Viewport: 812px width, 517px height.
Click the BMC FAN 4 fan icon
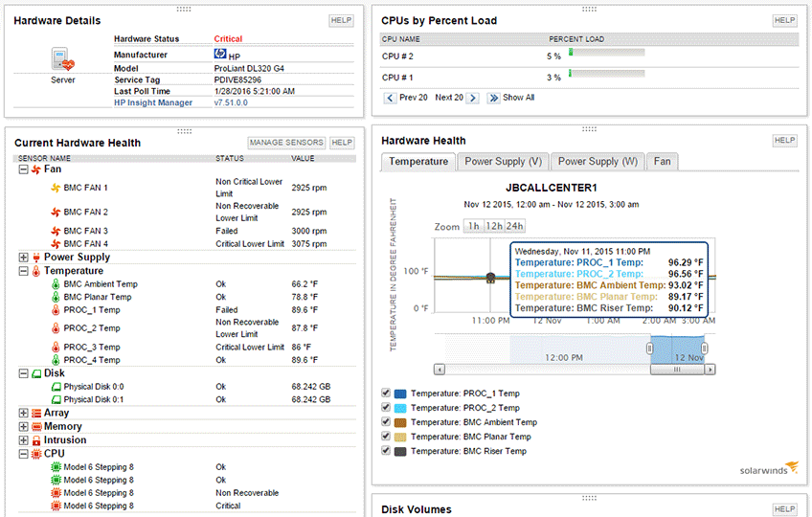[56, 244]
